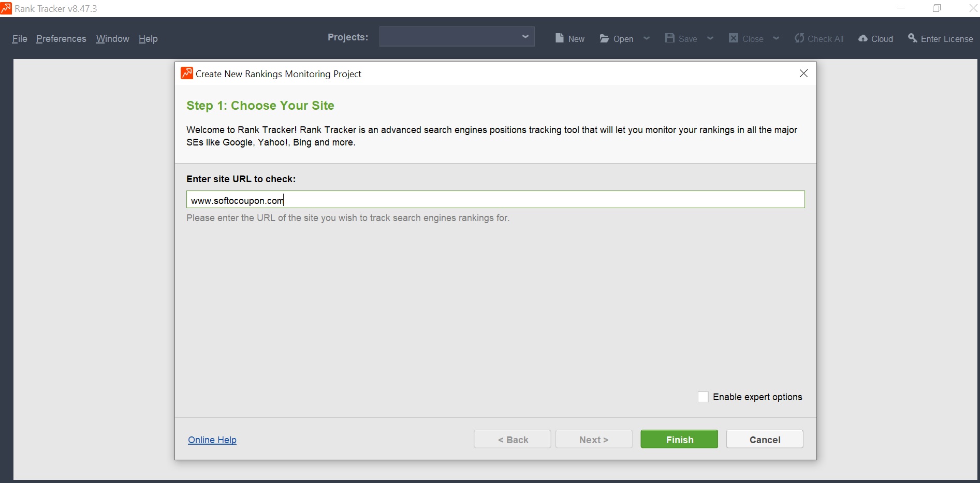Minimize the Rank Tracker window
Screen dimensions: 980x483
901,8
